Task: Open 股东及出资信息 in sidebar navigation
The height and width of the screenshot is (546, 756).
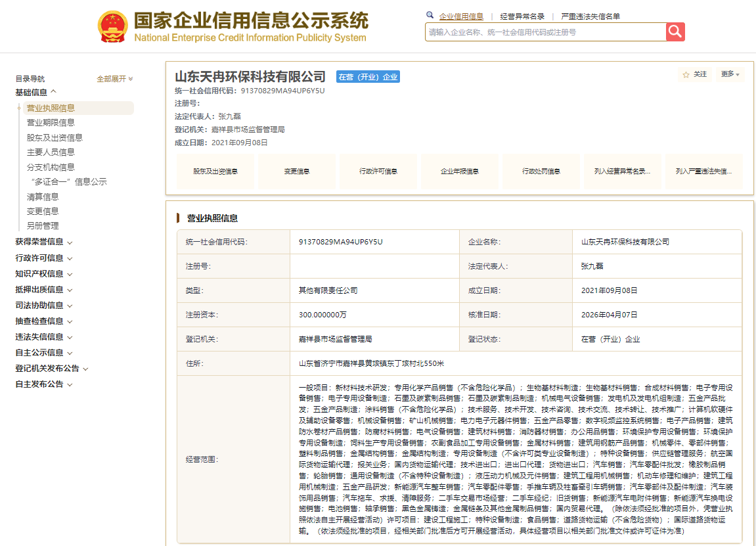Action: click(x=55, y=137)
